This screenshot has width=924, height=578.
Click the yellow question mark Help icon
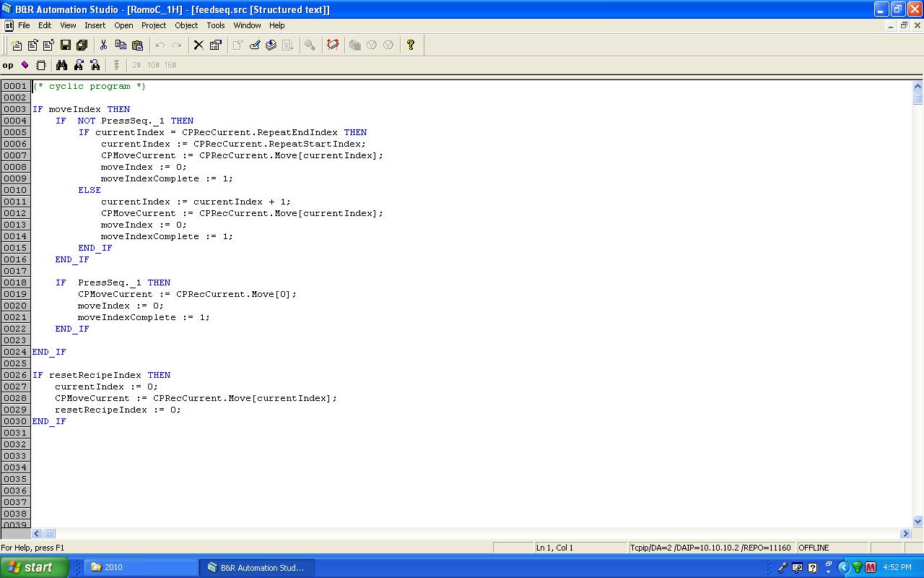[x=411, y=45]
